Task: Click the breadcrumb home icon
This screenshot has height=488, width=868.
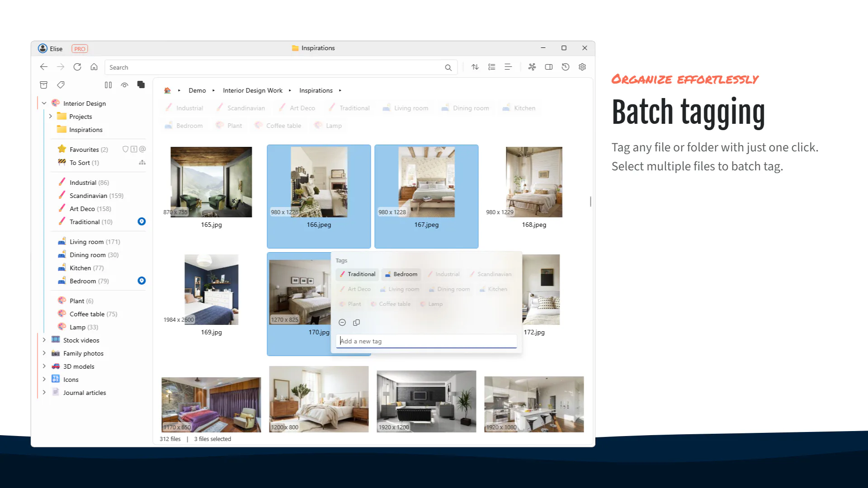Action: coord(167,90)
